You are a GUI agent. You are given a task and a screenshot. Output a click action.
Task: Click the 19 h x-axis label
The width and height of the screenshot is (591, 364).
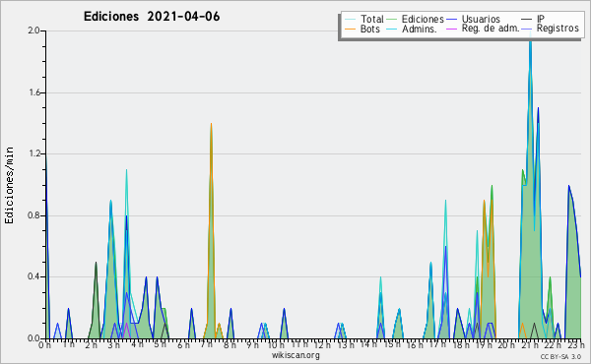pyautogui.click(x=485, y=344)
